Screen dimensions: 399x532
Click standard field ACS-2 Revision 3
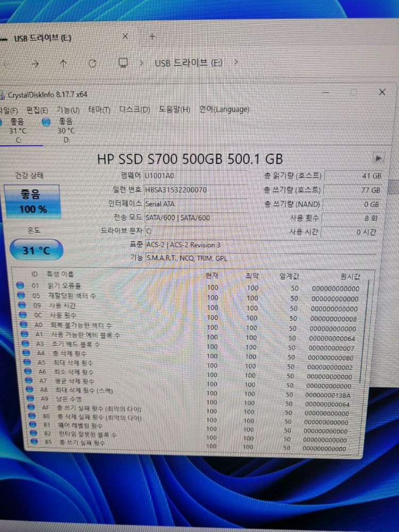(261, 245)
